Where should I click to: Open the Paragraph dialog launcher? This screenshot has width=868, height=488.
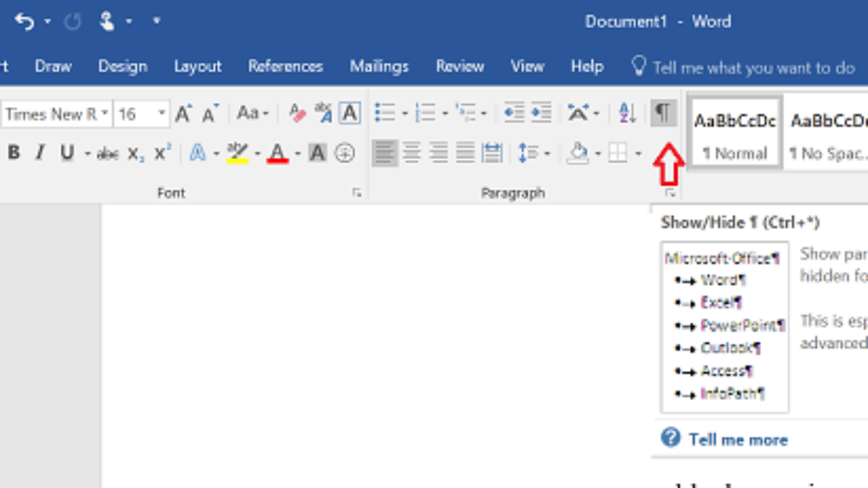point(671,193)
